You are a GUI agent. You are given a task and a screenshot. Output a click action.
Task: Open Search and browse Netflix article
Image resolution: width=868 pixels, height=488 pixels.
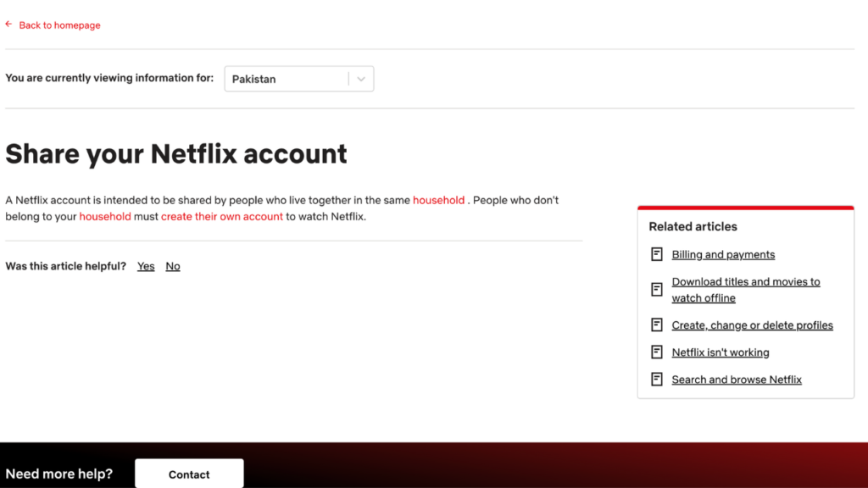[x=737, y=380]
